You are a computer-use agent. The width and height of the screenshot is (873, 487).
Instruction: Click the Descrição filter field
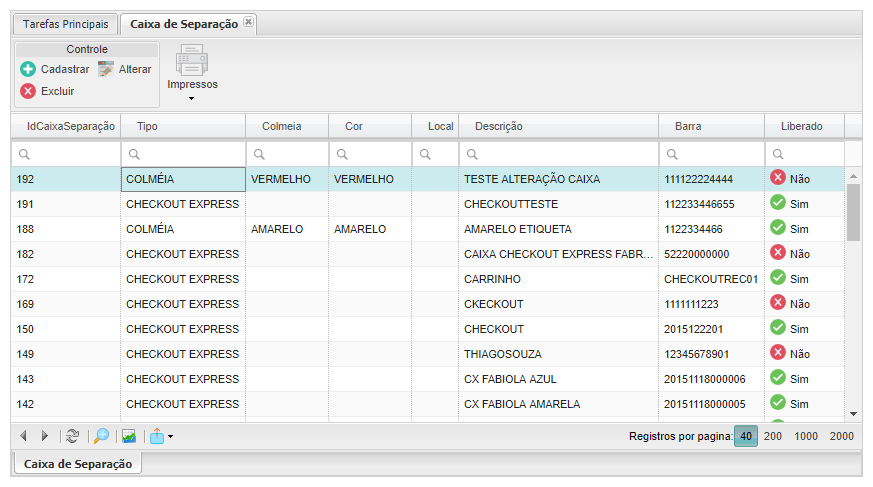click(558, 154)
